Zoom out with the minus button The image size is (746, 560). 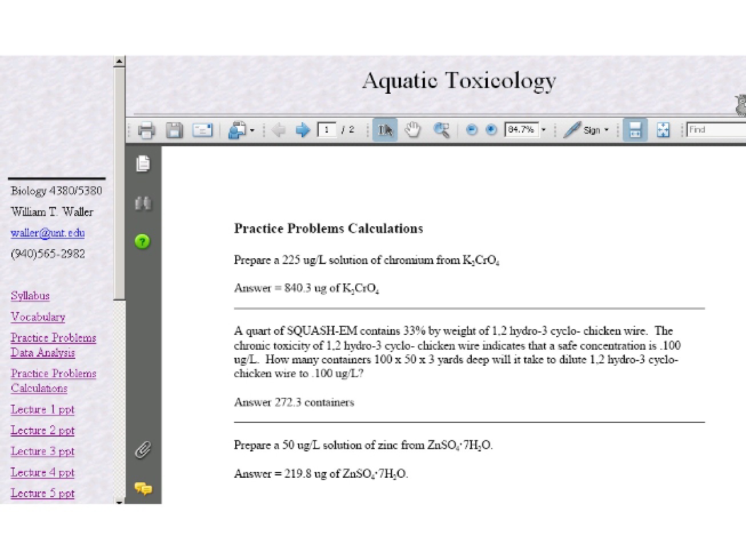[471, 130]
